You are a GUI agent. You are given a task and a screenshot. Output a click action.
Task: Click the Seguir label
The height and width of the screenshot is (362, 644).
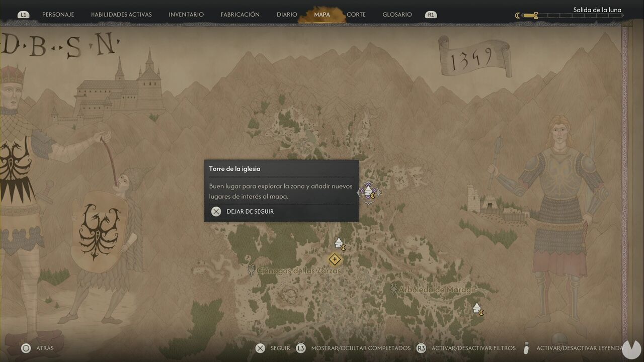[280, 348]
